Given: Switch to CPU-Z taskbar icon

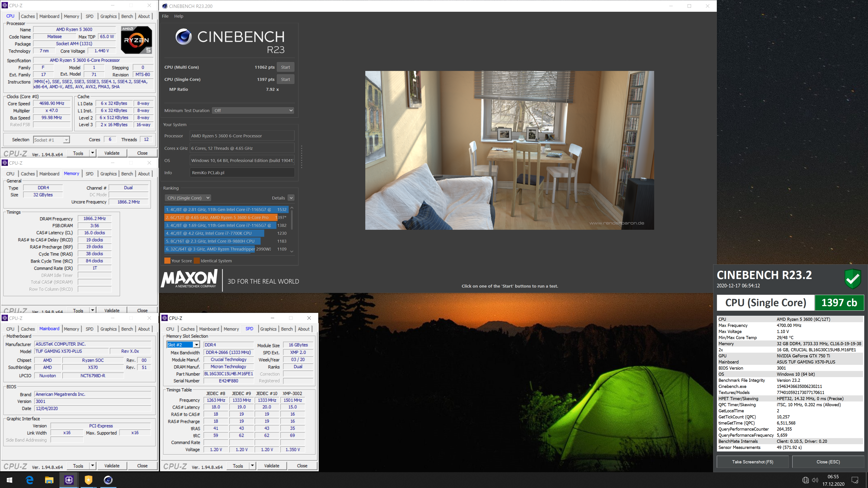Looking at the screenshot, I should 69,480.
